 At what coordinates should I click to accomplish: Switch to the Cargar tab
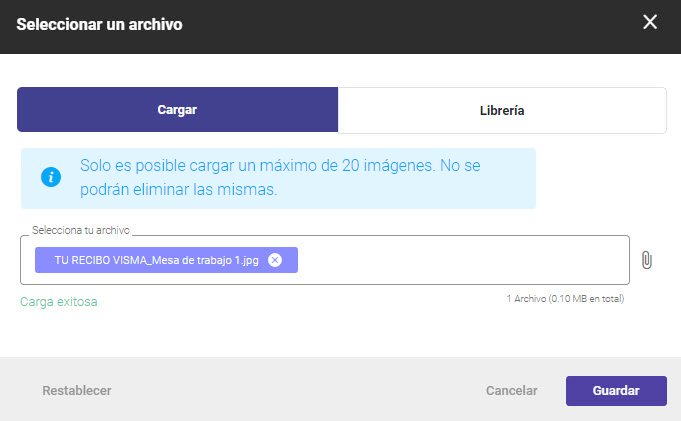point(177,109)
